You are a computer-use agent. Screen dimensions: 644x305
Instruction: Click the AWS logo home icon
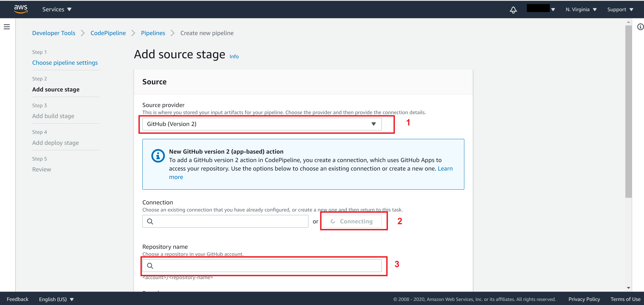coord(21,9)
